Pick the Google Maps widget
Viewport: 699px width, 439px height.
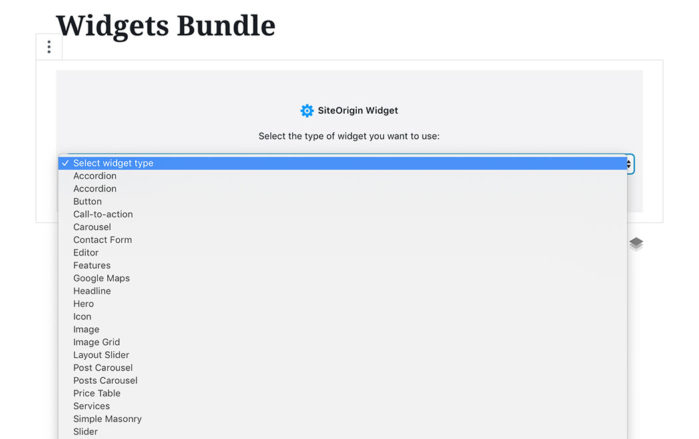click(x=101, y=278)
